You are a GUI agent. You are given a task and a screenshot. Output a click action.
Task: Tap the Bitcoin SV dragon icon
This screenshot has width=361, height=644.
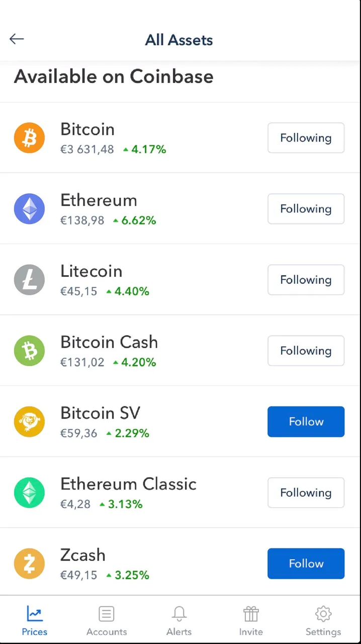[29, 422]
